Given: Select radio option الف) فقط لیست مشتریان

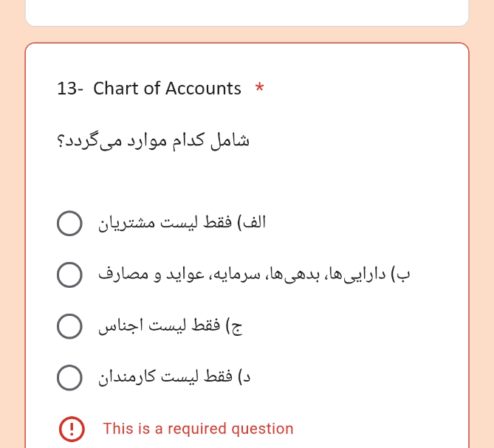Looking at the screenshot, I should pos(69,223).
